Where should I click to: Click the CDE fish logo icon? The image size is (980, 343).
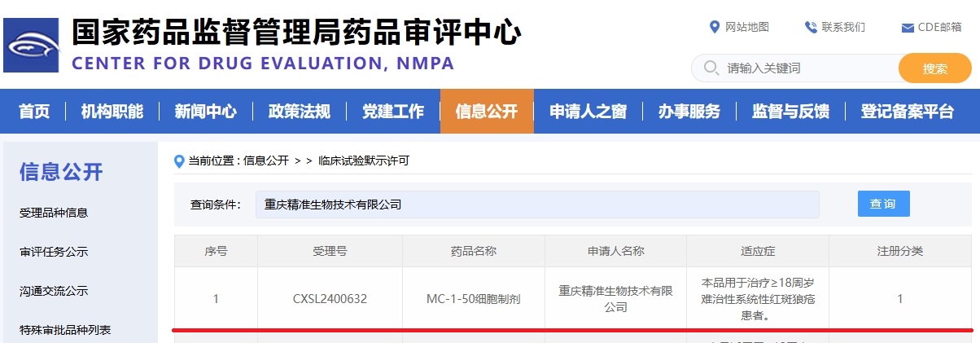click(32, 46)
